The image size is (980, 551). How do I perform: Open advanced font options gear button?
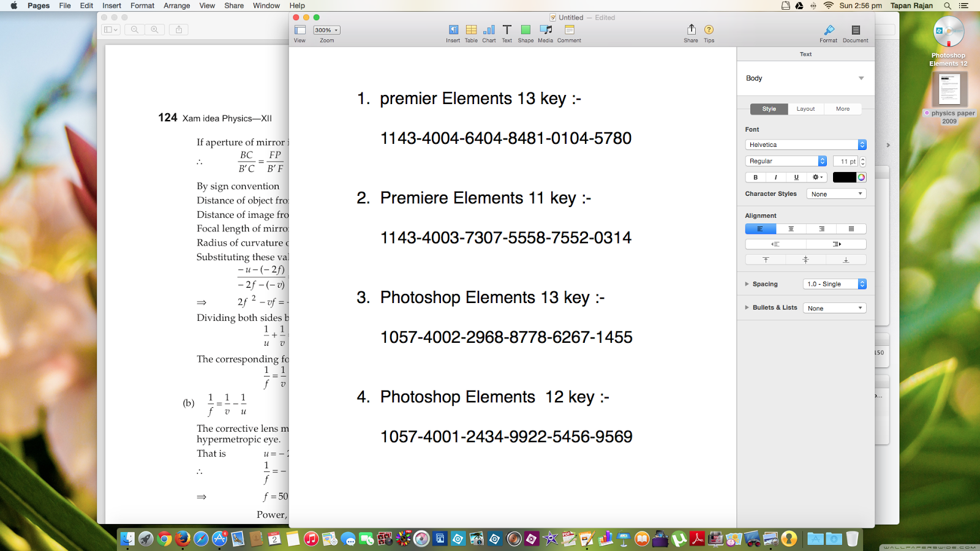(817, 178)
